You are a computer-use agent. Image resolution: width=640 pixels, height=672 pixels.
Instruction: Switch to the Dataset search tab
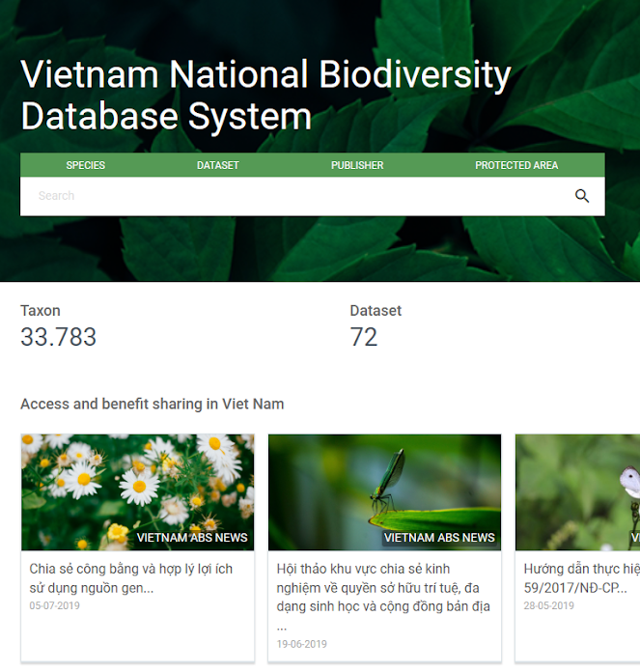[218, 165]
